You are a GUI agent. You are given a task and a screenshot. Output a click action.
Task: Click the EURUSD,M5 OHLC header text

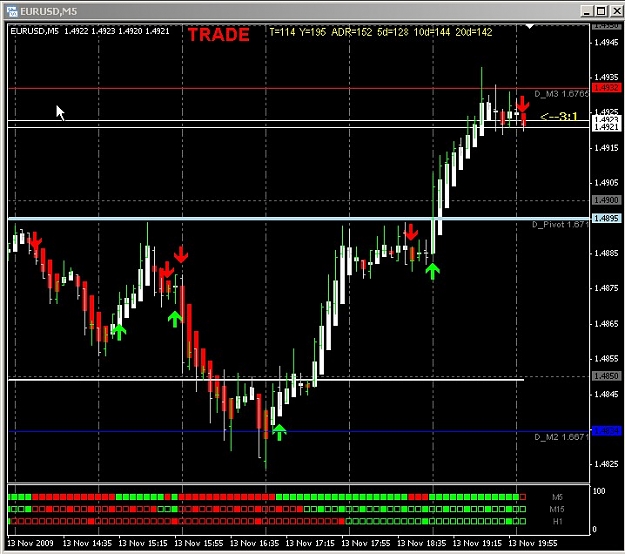tap(90, 31)
